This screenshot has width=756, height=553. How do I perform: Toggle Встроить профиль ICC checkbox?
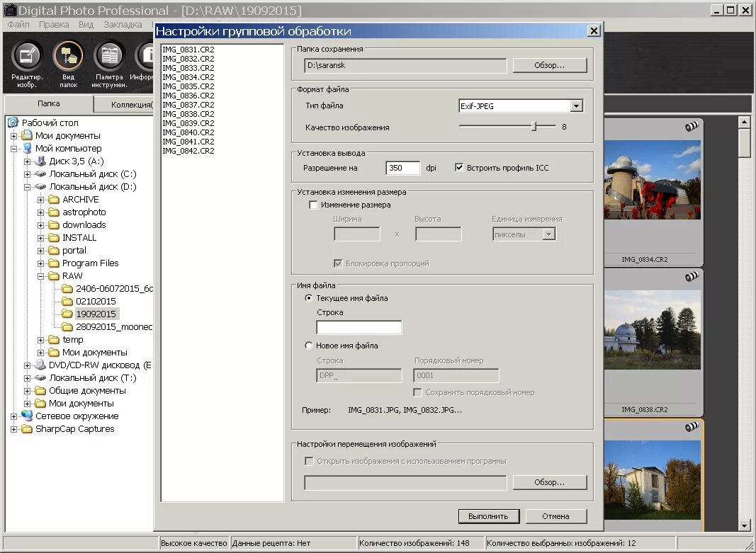click(459, 168)
